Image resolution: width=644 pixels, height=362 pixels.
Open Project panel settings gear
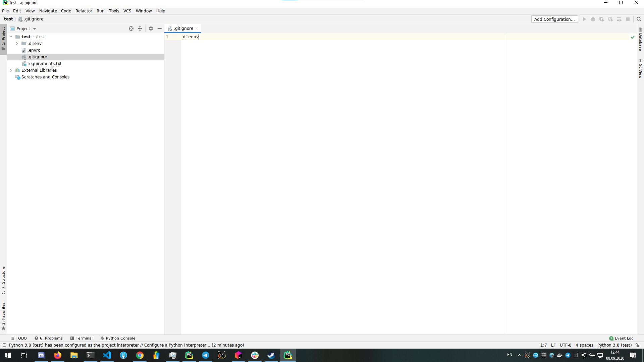coord(151,28)
